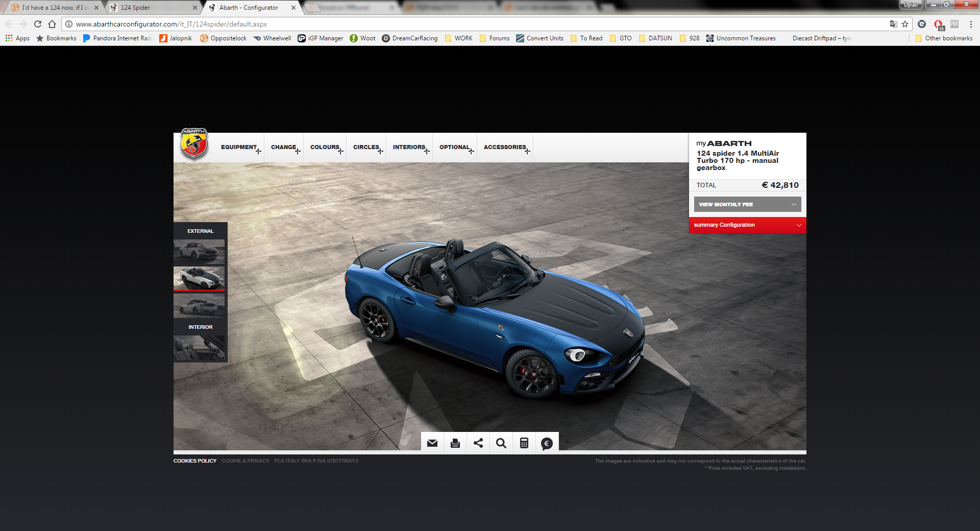Open the calculator icon

(x=524, y=443)
